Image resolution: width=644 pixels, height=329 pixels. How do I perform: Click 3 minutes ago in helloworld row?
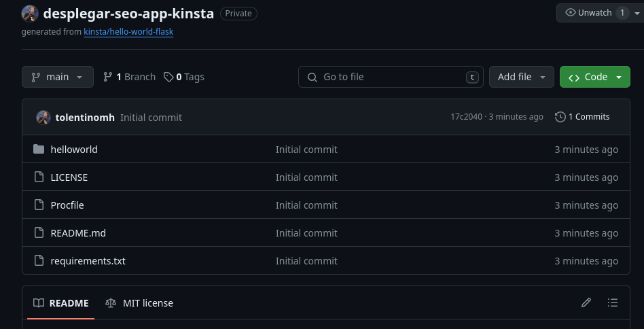(586, 150)
